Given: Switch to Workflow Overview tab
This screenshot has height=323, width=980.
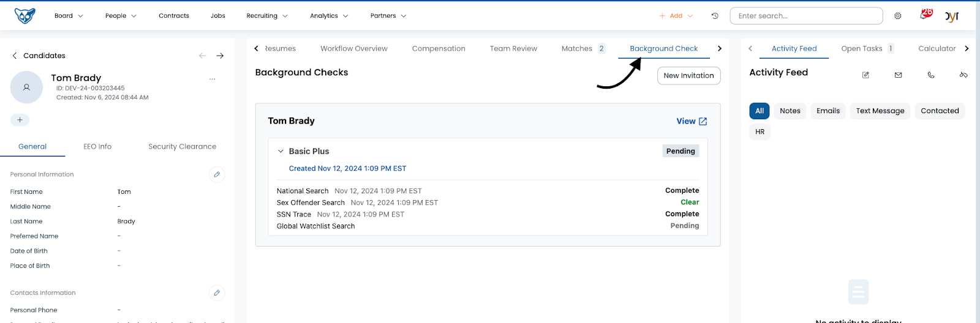Looking at the screenshot, I should pyautogui.click(x=354, y=48).
